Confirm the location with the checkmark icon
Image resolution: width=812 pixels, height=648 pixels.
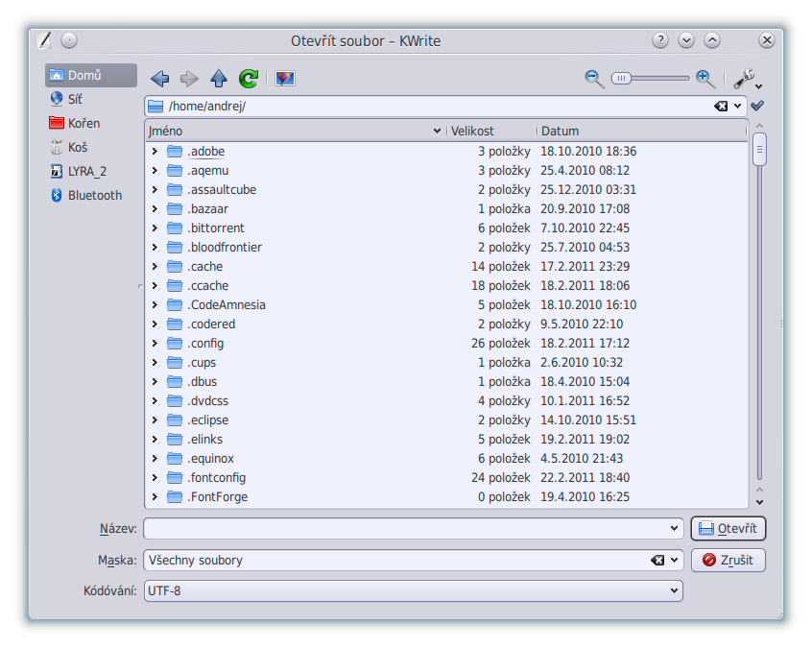point(757,106)
